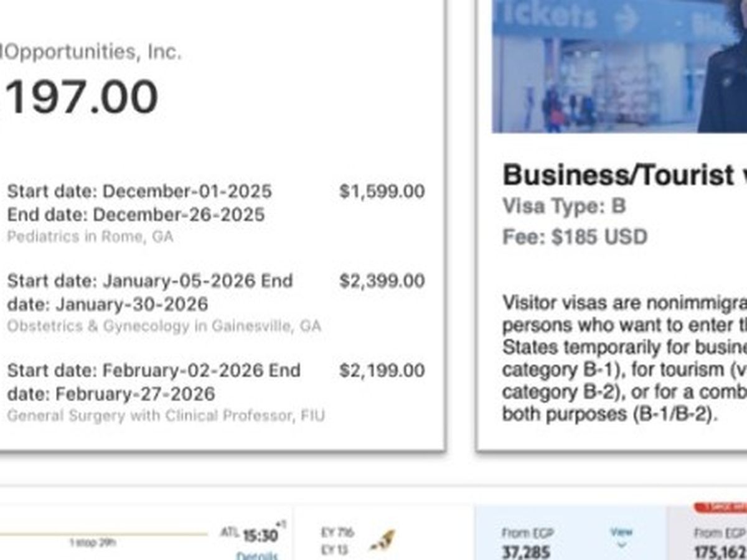
Task: Click the View link in fare cell
Action: [x=621, y=532]
